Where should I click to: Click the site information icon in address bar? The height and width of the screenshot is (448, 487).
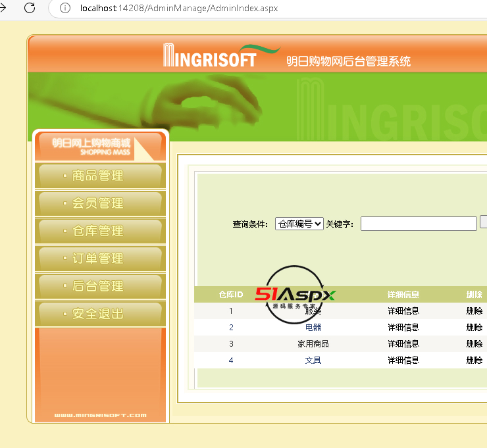click(65, 8)
